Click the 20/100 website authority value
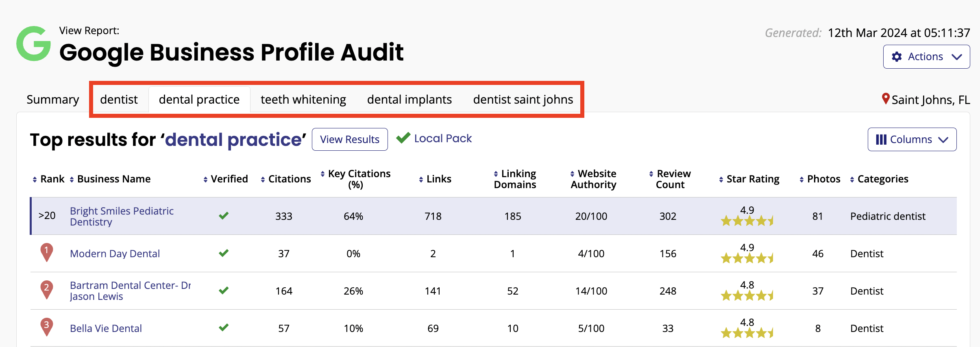 click(591, 216)
